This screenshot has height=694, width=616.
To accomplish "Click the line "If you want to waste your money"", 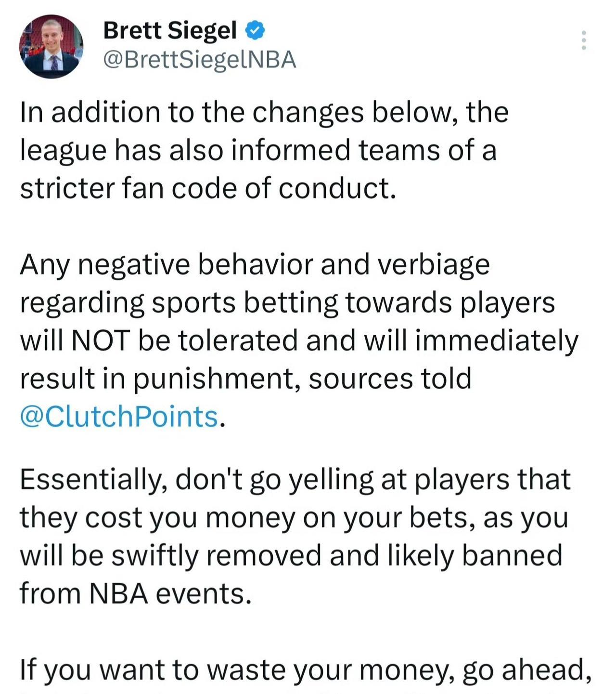I will [x=305, y=669].
